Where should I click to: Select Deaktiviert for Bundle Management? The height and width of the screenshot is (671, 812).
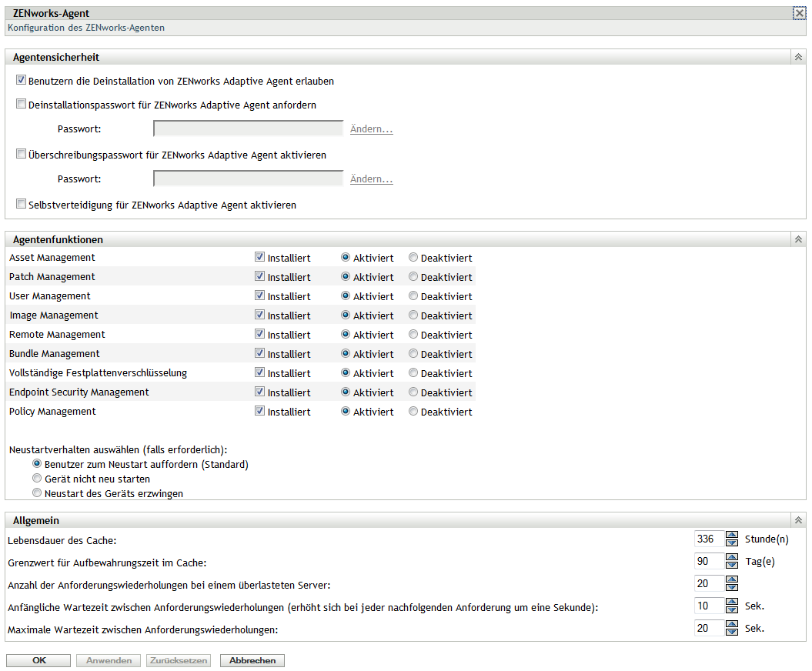click(x=413, y=353)
